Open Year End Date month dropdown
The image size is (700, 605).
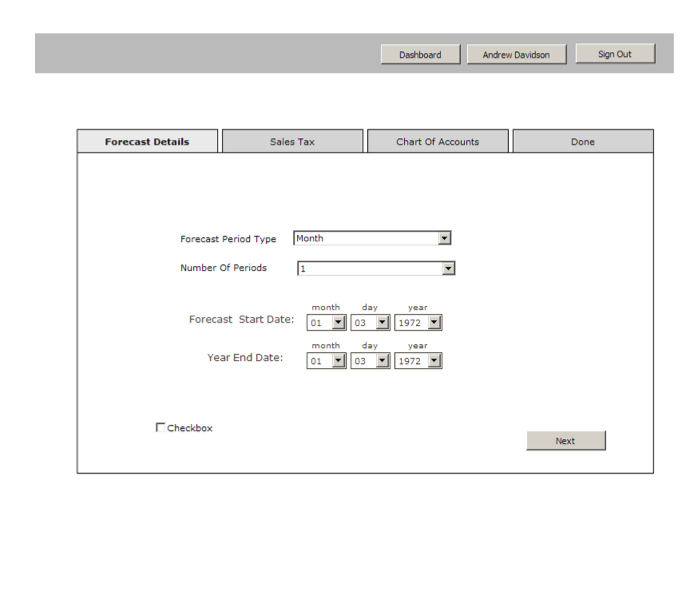coord(338,361)
